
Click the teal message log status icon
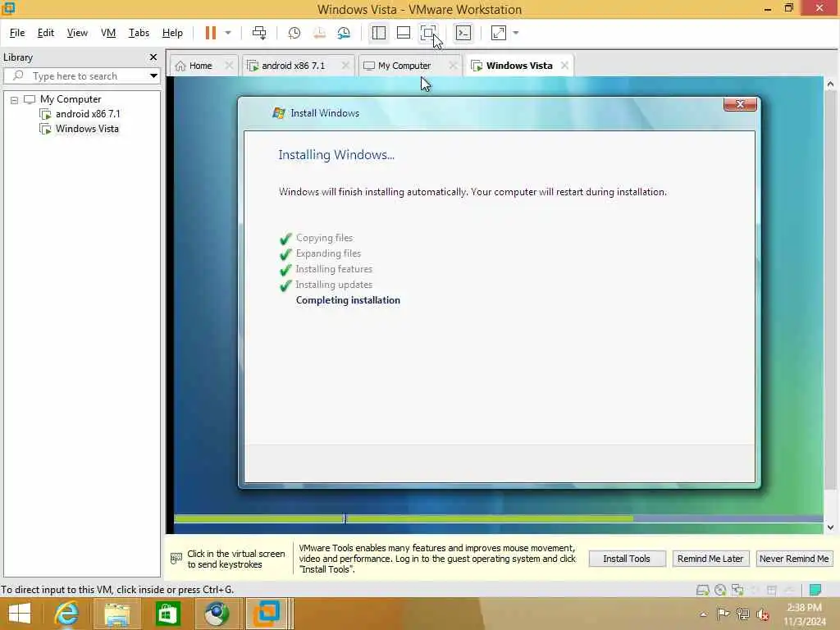(815, 590)
